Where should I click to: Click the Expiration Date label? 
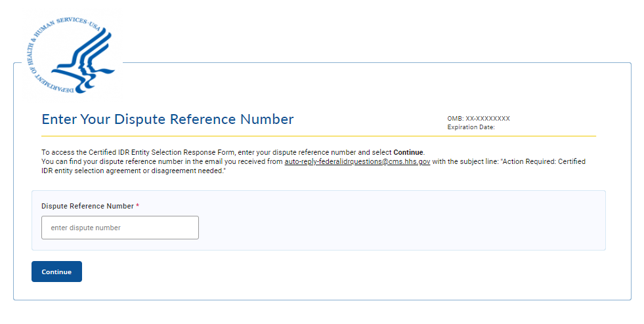tap(471, 127)
